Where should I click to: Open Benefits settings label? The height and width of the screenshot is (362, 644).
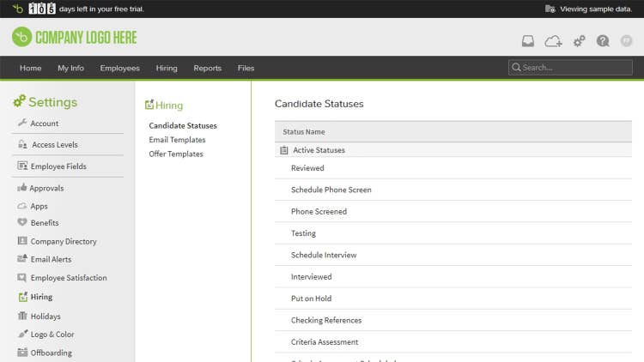tap(45, 222)
